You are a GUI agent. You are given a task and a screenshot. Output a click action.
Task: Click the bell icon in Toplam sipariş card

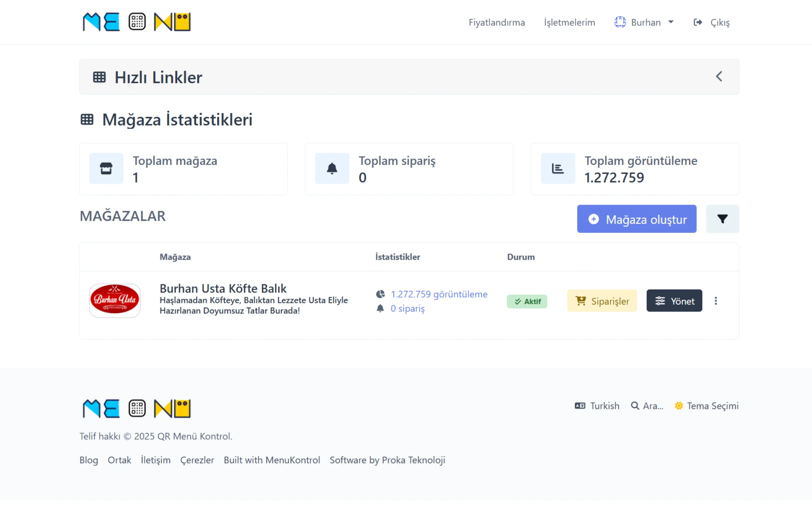point(332,168)
